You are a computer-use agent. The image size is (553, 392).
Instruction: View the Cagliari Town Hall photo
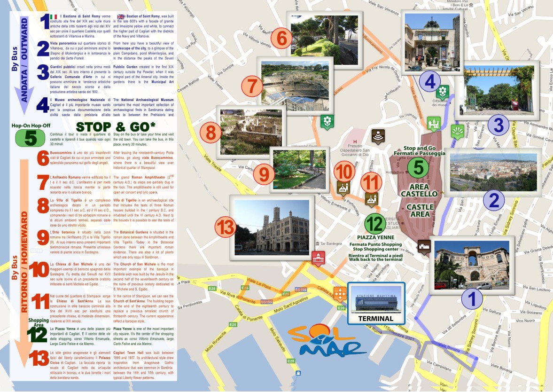(x=272, y=227)
